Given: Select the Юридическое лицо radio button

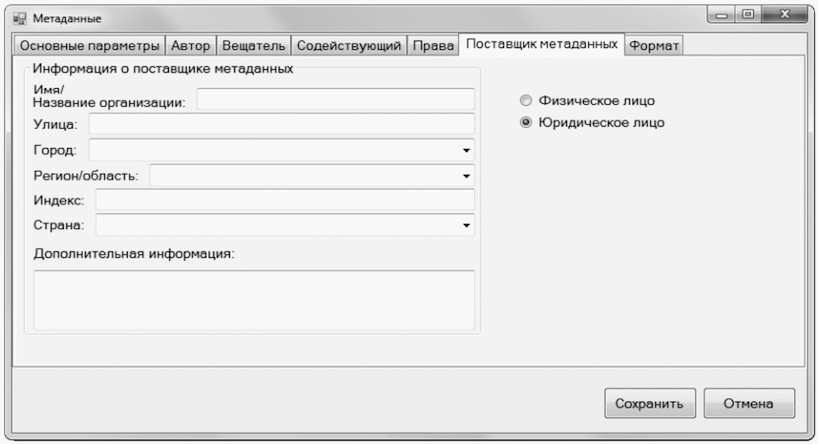Looking at the screenshot, I should pos(525,123).
